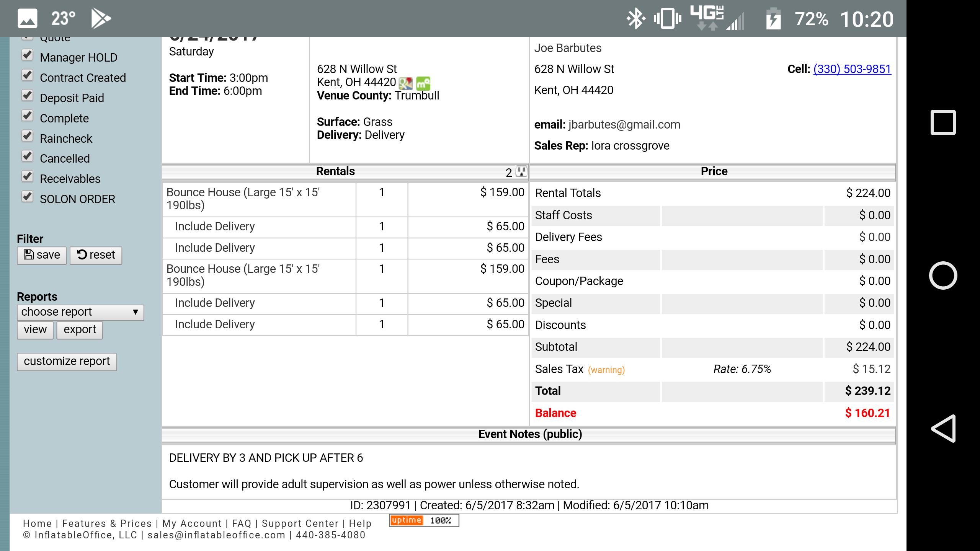Open the gallery image notification icon
Viewport: 980px width, 551px height.
click(28, 18)
